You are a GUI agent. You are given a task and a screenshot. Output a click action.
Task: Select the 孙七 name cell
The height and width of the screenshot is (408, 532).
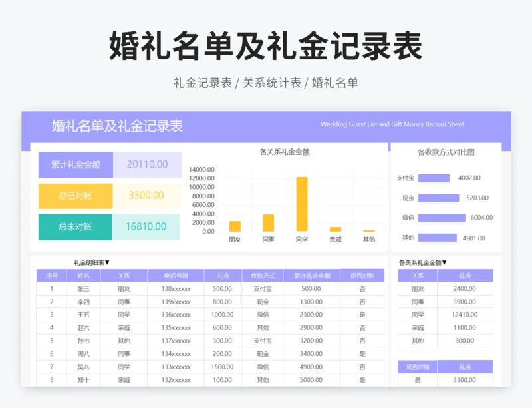(x=84, y=341)
